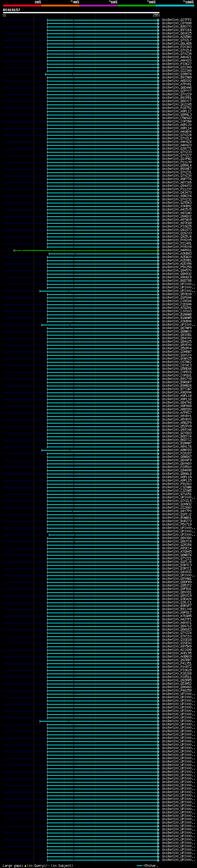197x868 pixels.
Task: Select UniRef100_P33627 label
Action: pyautogui.click(x=177, y=64)
